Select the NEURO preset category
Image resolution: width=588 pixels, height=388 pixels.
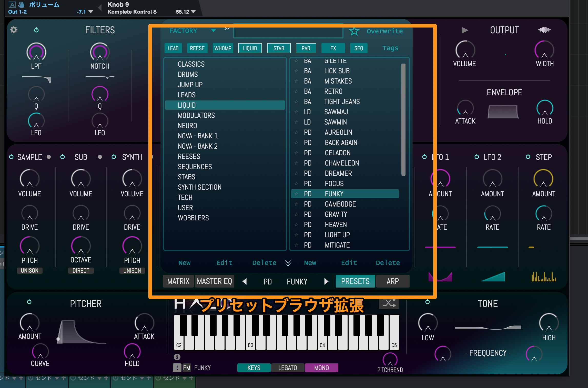(187, 126)
